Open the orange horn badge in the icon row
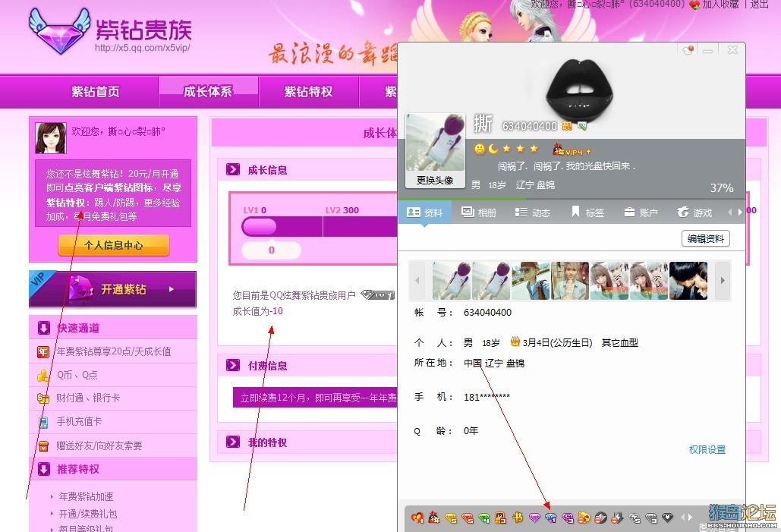 (x=584, y=518)
